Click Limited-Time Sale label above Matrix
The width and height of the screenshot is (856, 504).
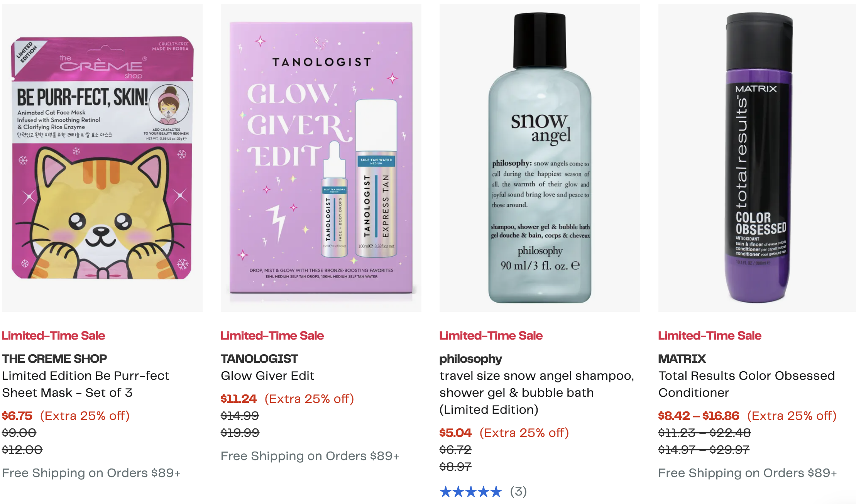[x=710, y=335]
